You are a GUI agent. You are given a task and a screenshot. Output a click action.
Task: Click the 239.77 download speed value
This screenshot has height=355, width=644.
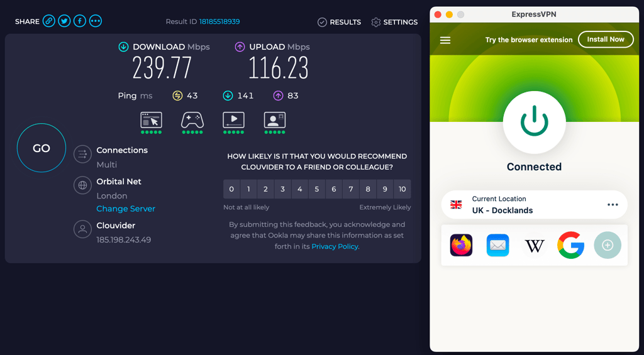click(162, 68)
